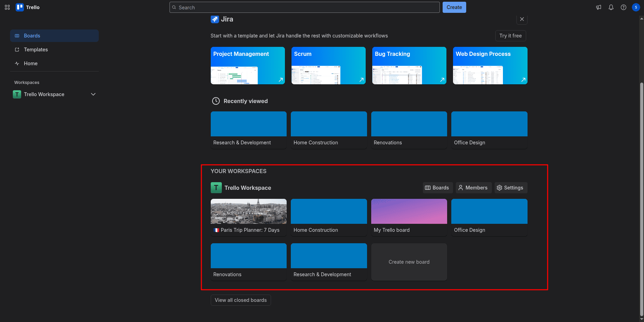Dismiss the Jira templates banner
This screenshot has width=644, height=322.
[522, 19]
